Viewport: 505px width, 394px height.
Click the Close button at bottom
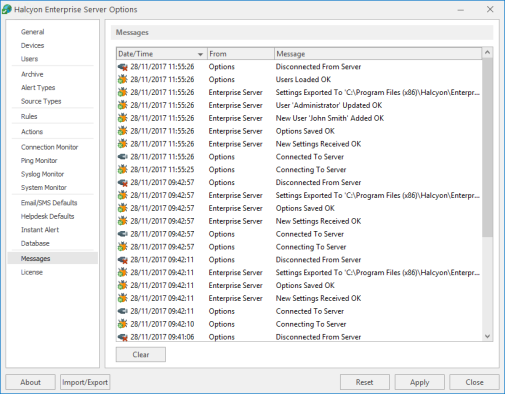474,382
